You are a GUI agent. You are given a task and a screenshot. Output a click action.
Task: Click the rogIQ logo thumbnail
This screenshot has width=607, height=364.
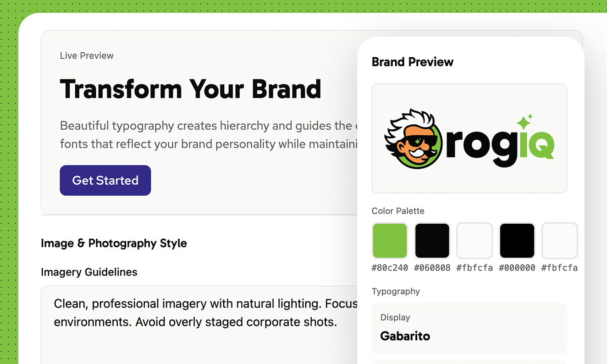(469, 138)
